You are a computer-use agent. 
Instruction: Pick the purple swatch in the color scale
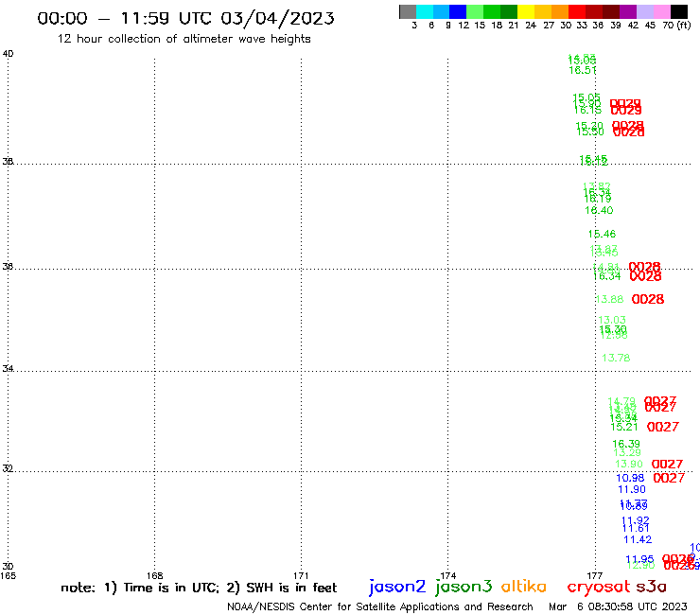[x=628, y=11]
